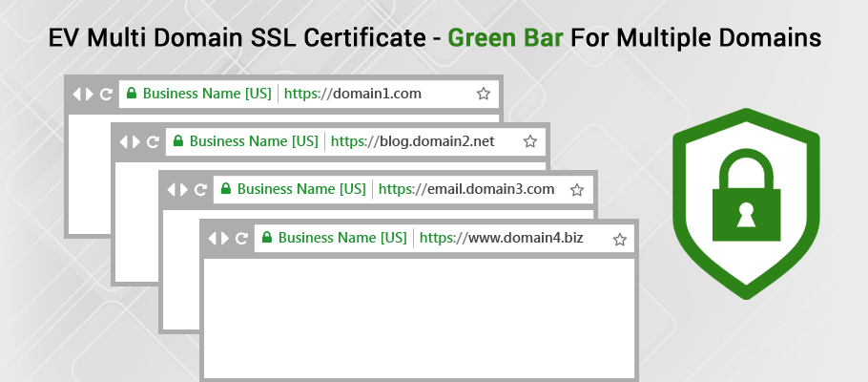Image resolution: width=868 pixels, height=382 pixels.
Task: Bookmark blog.domain2.net with the star icon
Action: pyautogui.click(x=530, y=141)
